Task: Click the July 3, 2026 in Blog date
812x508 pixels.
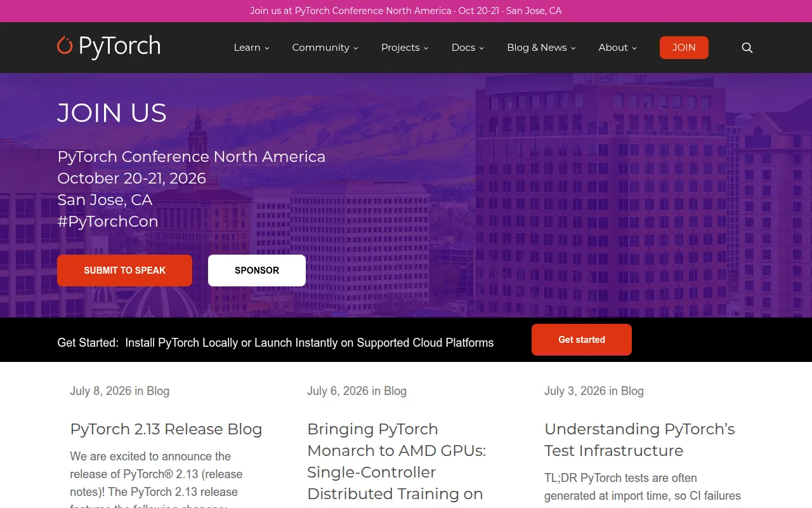Action: click(x=594, y=391)
